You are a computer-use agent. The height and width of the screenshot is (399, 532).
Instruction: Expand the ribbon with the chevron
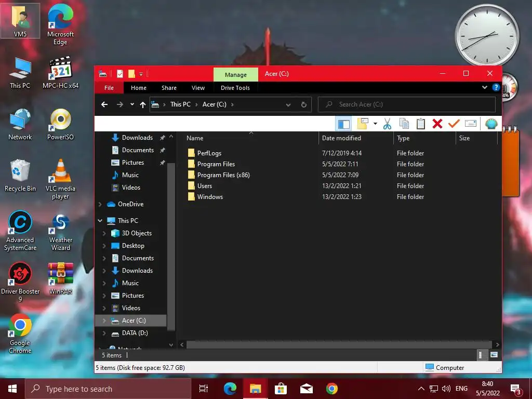[x=485, y=87]
